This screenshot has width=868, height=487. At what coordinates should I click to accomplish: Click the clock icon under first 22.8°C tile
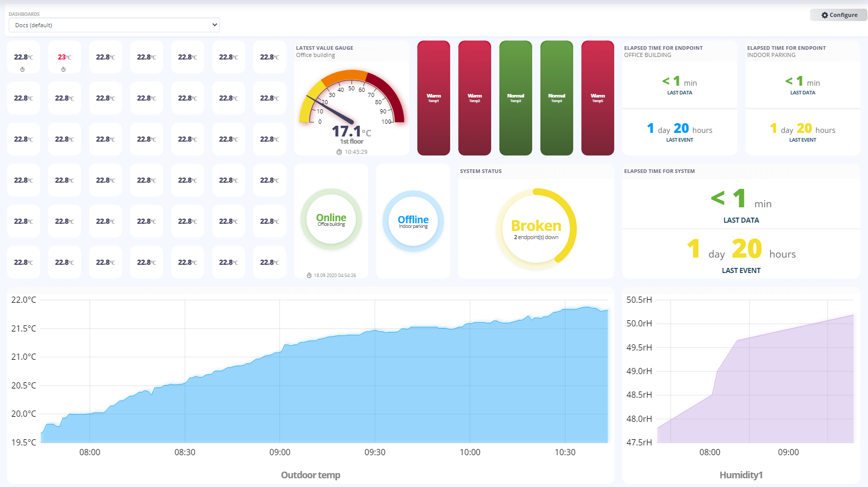click(23, 69)
